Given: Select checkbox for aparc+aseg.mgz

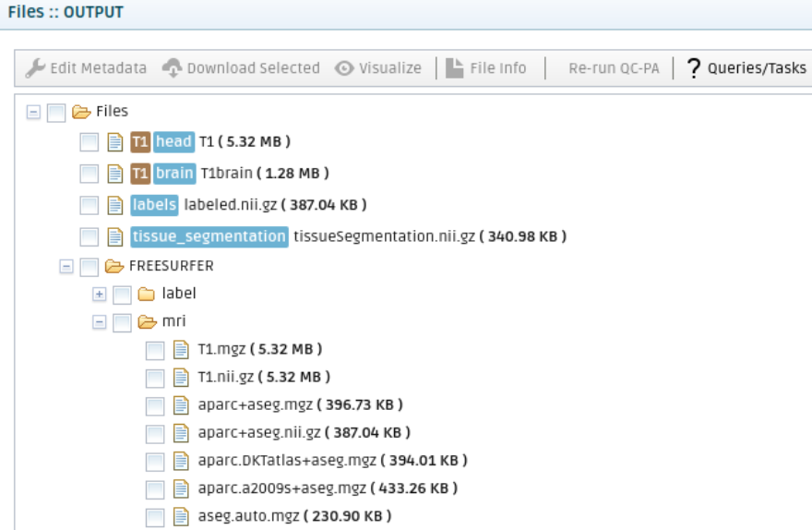Looking at the screenshot, I should click(155, 405).
